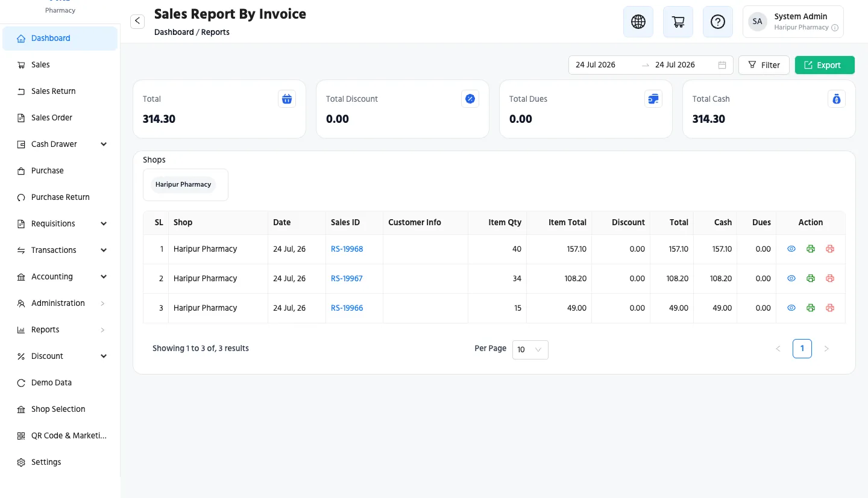Image resolution: width=868 pixels, height=498 pixels.
Task: Open the Per Page dropdown
Action: point(530,350)
